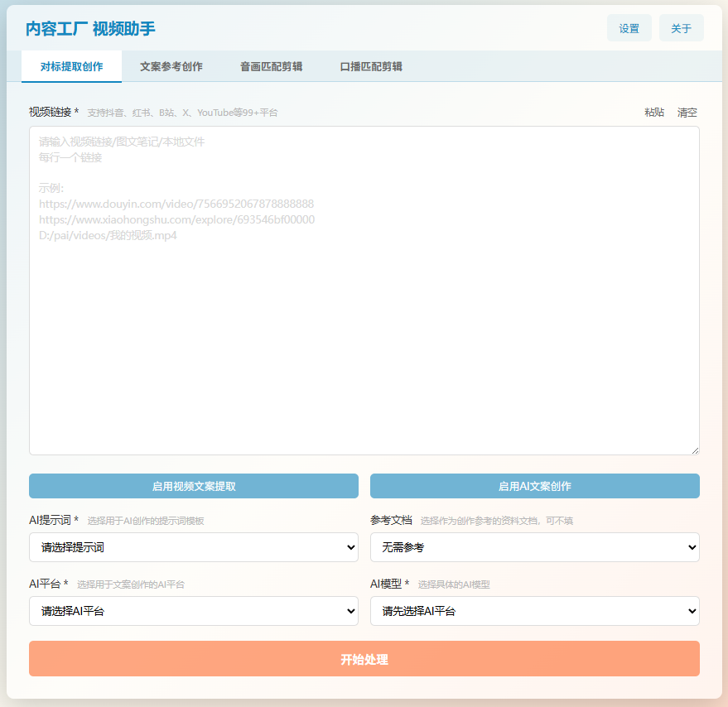Toggle 启用AI文案创作

[x=534, y=486]
